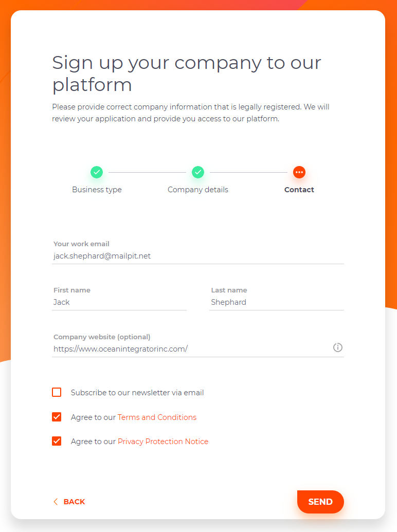The height and width of the screenshot is (532, 397).
Task: Click the SEND button
Action: point(320,502)
